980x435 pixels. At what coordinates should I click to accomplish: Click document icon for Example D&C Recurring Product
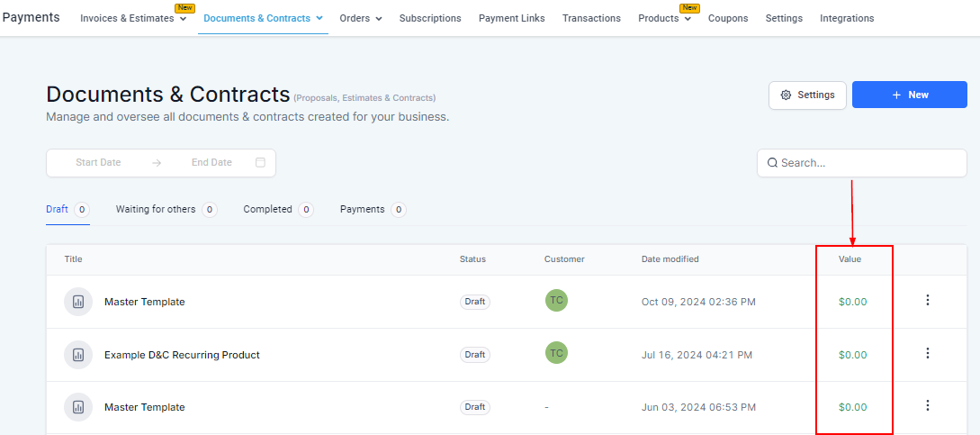point(78,355)
